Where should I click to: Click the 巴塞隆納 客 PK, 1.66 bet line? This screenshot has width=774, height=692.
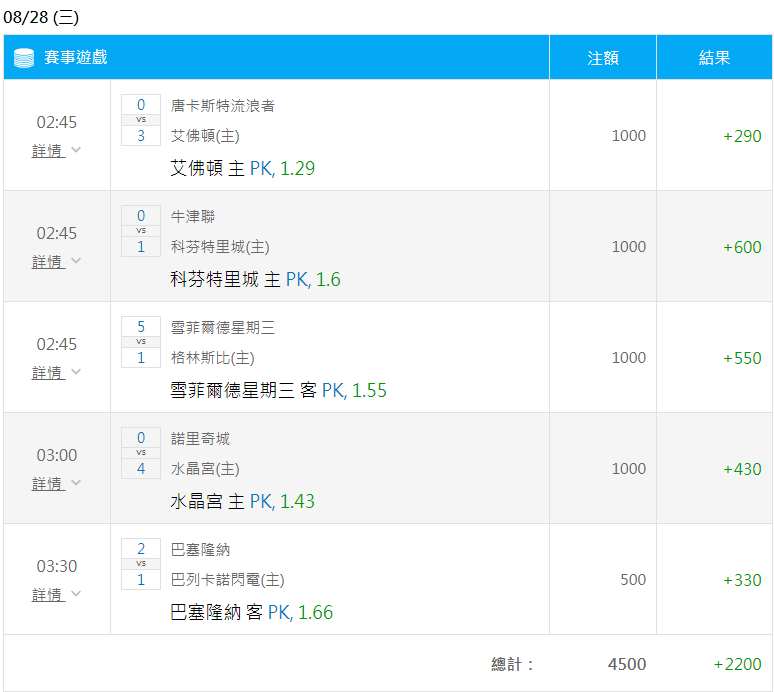coord(252,613)
